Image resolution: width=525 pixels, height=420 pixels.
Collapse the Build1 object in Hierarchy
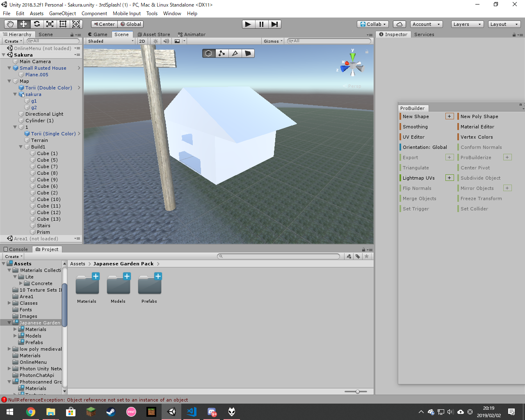pos(21,147)
